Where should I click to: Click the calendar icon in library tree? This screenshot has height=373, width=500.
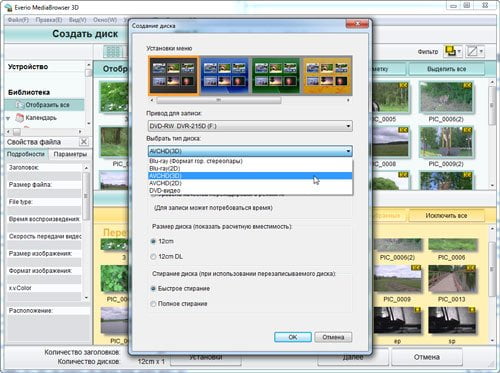(20, 118)
